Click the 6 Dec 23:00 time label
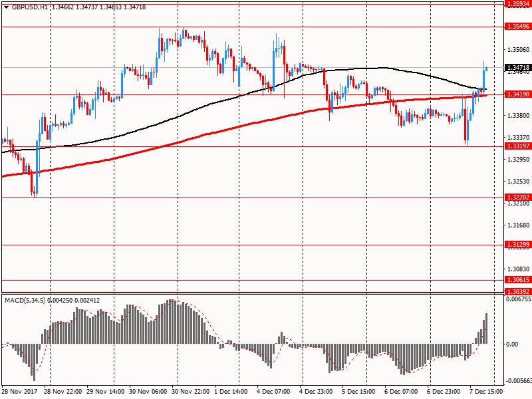 (x=444, y=392)
